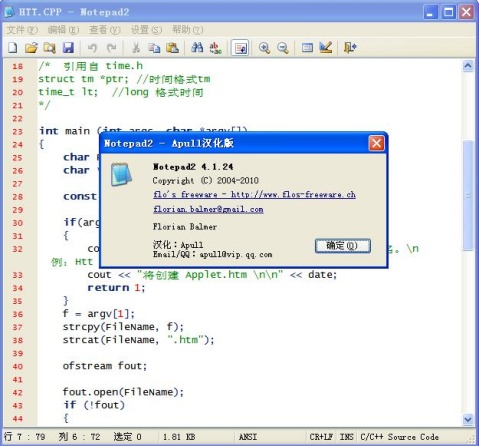
Task: Click the scroll down arrow of editor
Action: click(x=468, y=419)
